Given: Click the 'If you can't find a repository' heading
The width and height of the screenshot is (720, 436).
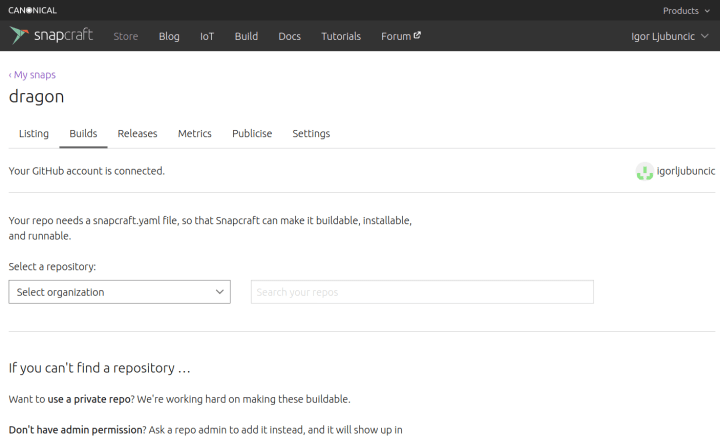Looking at the screenshot, I should pos(100,368).
